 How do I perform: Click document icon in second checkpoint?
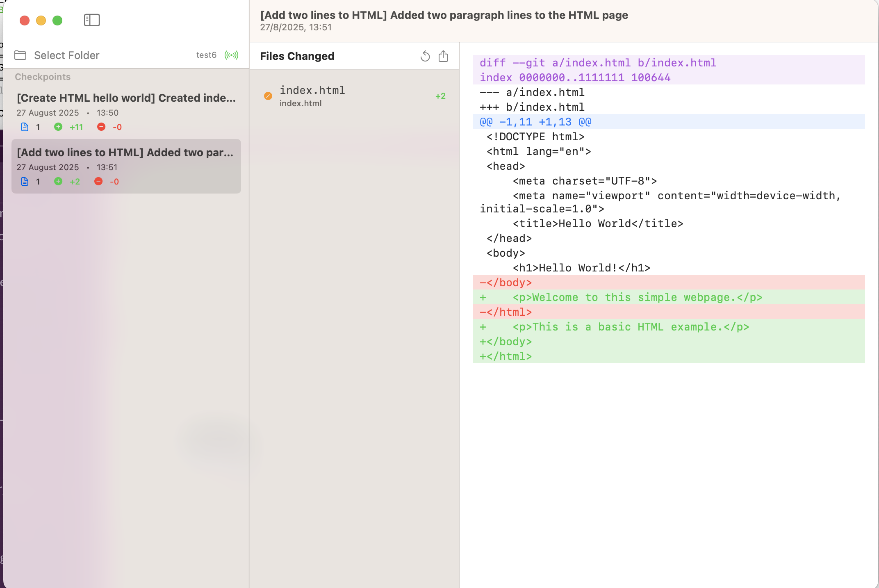pos(25,182)
